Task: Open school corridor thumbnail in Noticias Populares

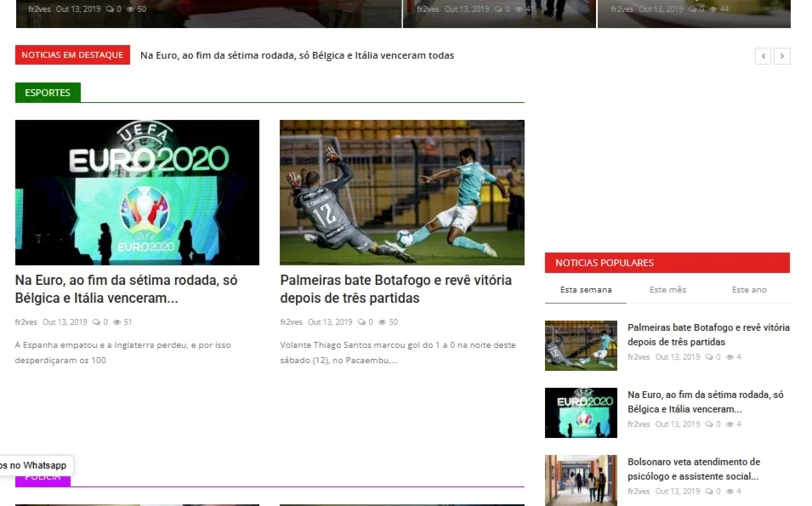Action: 581,480
